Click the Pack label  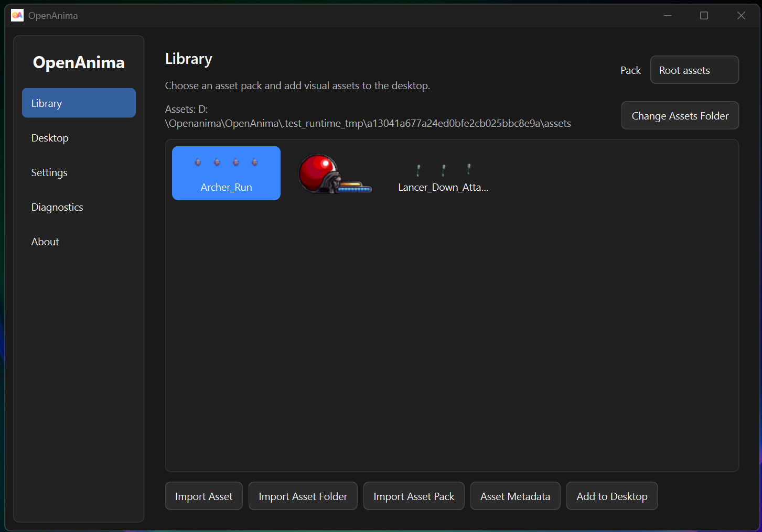[x=630, y=70]
